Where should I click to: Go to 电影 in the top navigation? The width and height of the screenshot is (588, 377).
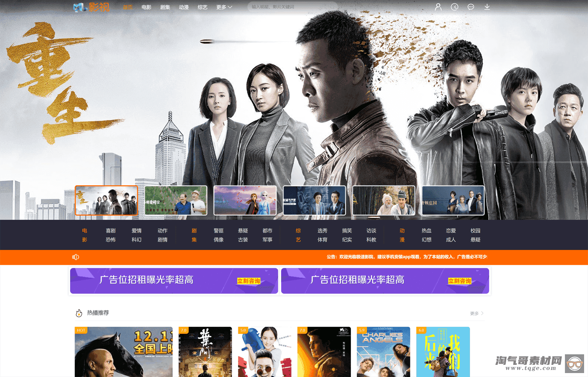(147, 7)
